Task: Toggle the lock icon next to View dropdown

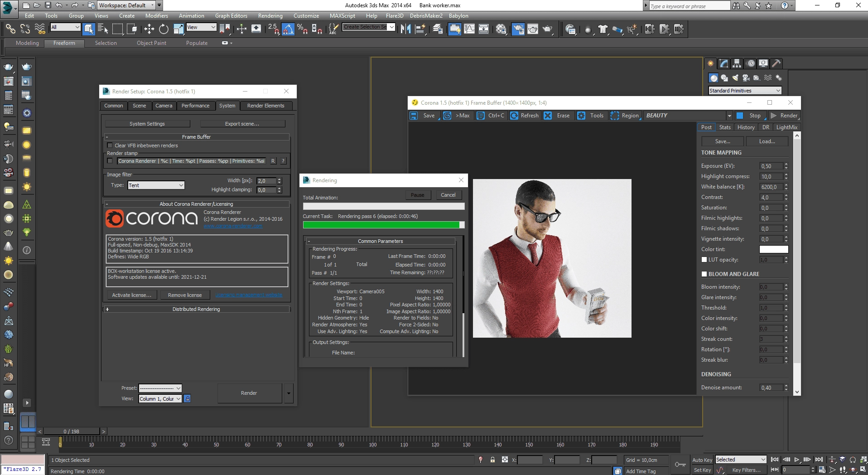Action: coord(188,398)
